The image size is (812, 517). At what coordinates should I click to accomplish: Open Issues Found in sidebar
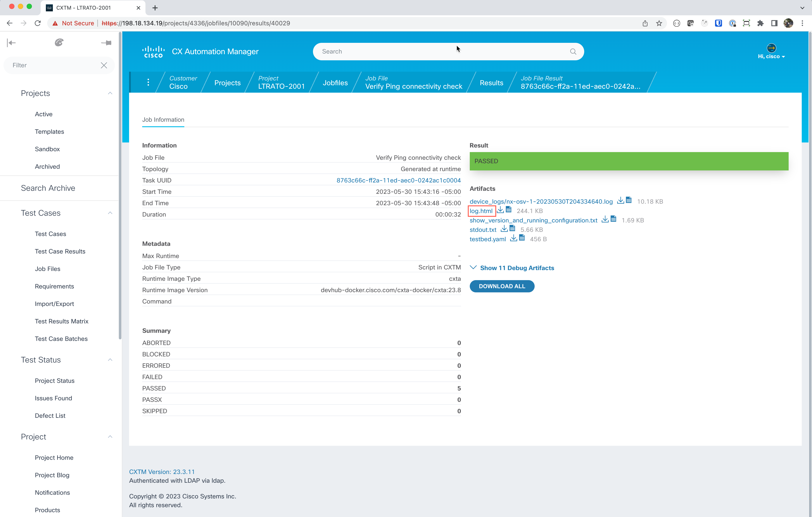click(53, 398)
